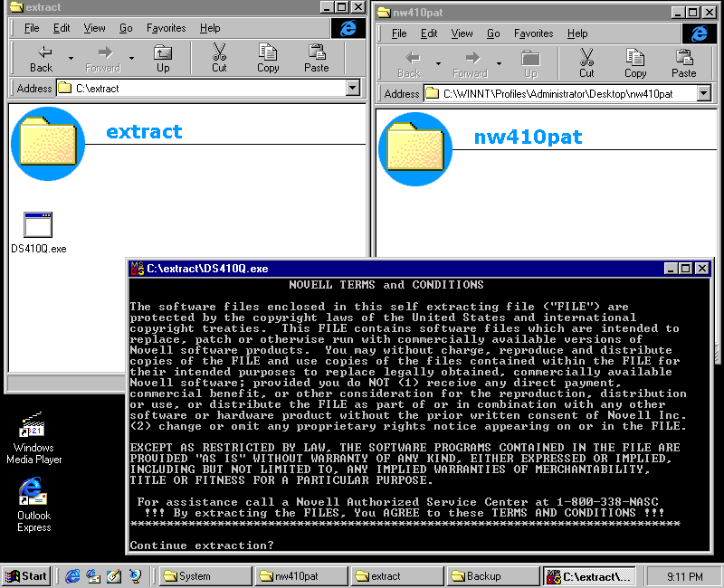Maximize the nw410pat window

(x=693, y=13)
